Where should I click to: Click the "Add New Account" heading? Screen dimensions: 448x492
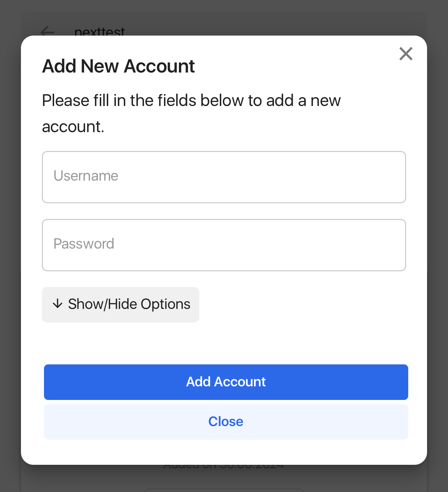coord(118,66)
